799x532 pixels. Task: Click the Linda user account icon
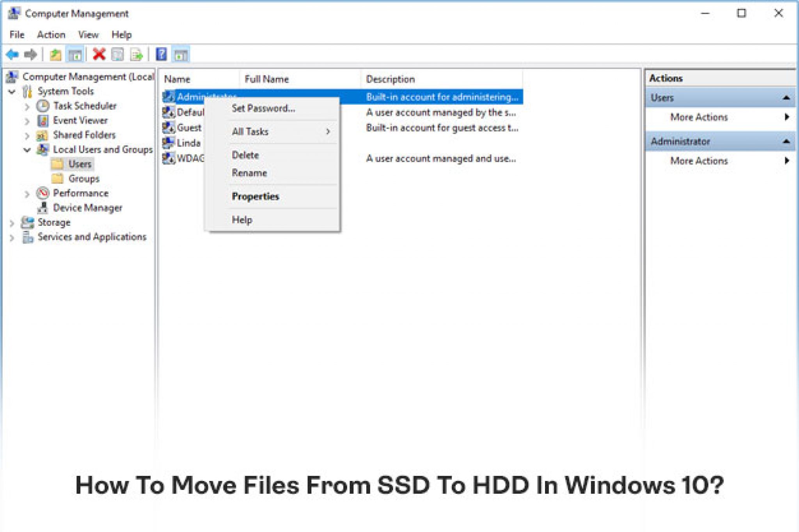coord(169,143)
